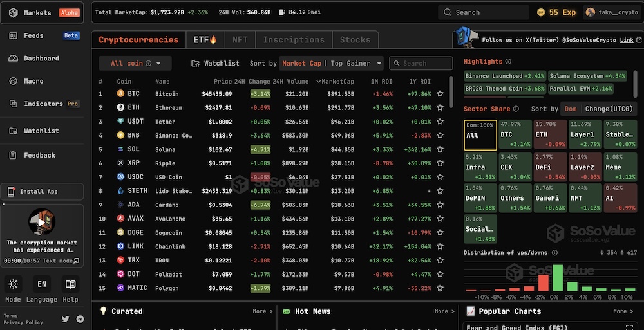644x330 pixels.
Task: Expand the All coin dropdown
Action: click(135, 63)
